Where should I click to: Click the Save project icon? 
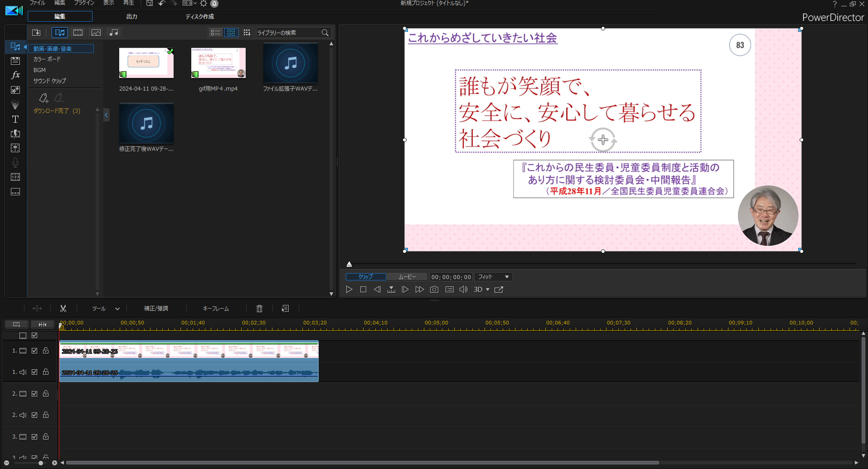150,3
